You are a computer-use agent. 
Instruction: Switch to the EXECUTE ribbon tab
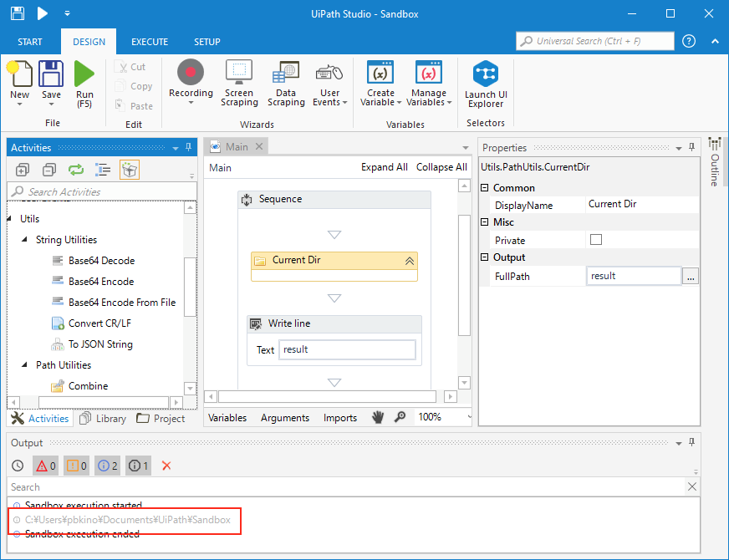(150, 42)
